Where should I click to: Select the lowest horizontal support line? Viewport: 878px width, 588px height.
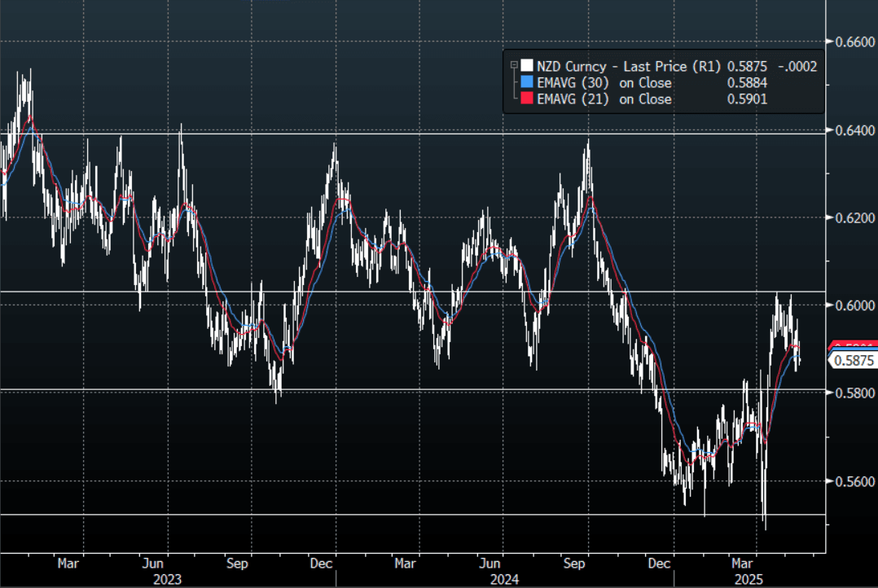pos(407,514)
